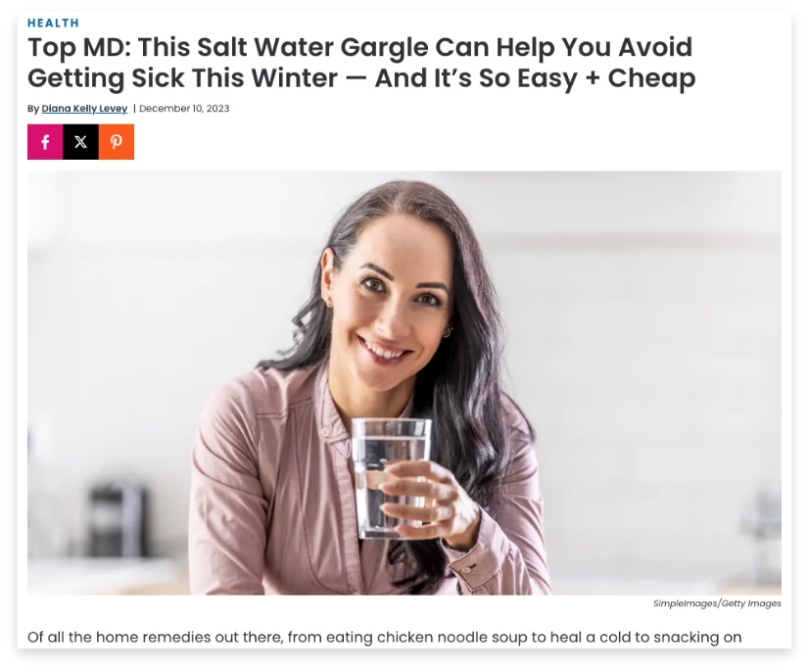Select the SimpleImages/Getty Images photo credit
The width and height of the screenshot is (809, 672).
pos(717,603)
